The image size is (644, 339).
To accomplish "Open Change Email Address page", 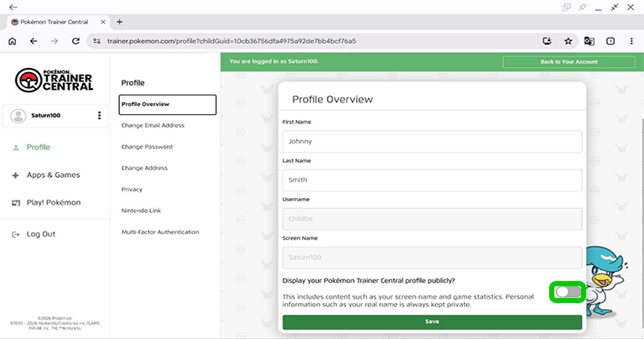I will click(153, 125).
